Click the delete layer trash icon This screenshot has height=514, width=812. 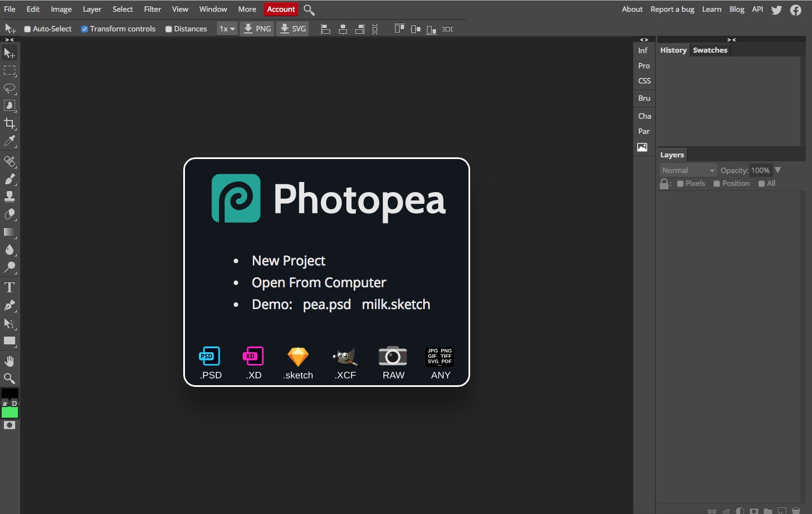(796, 511)
